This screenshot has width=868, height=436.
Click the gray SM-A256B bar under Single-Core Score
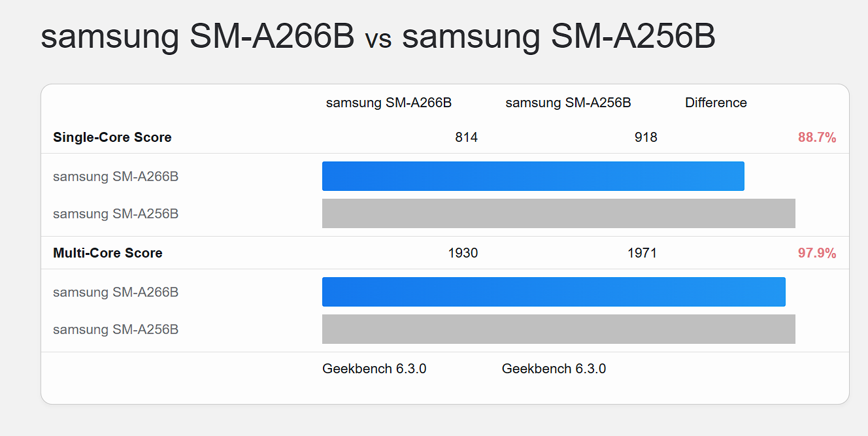coord(558,214)
